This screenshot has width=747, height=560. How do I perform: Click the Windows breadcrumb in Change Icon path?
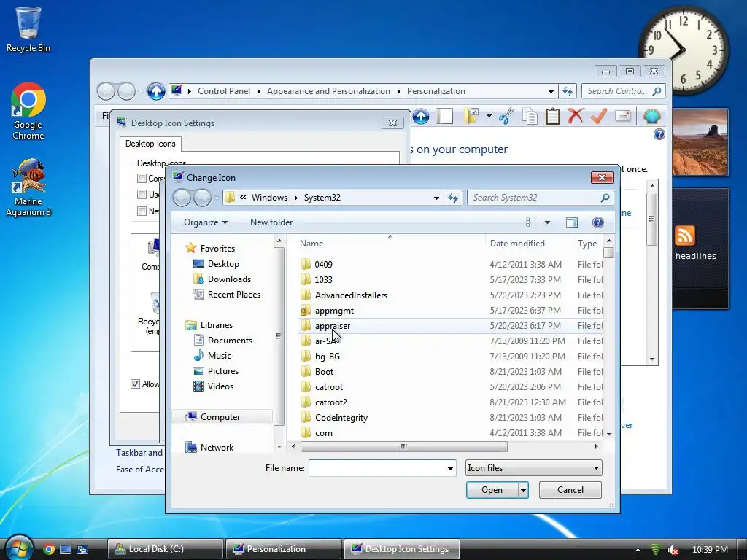269,198
